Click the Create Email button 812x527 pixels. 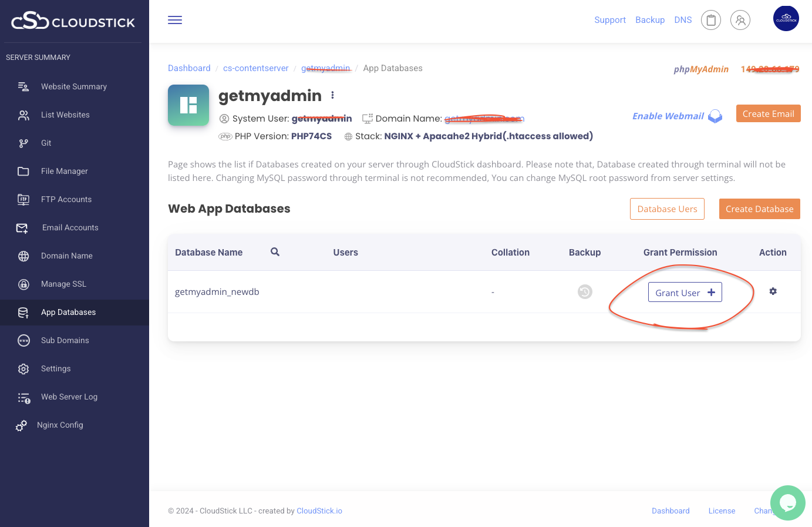click(x=768, y=114)
